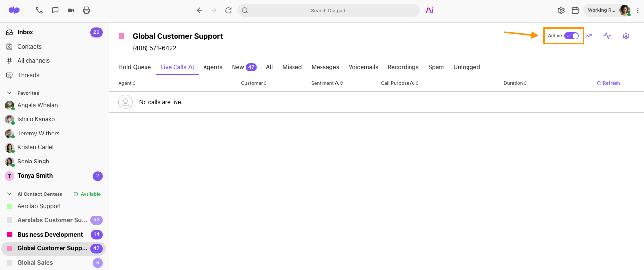Open the vertical three-dot menu
The image size is (644, 270).
pos(638,10)
